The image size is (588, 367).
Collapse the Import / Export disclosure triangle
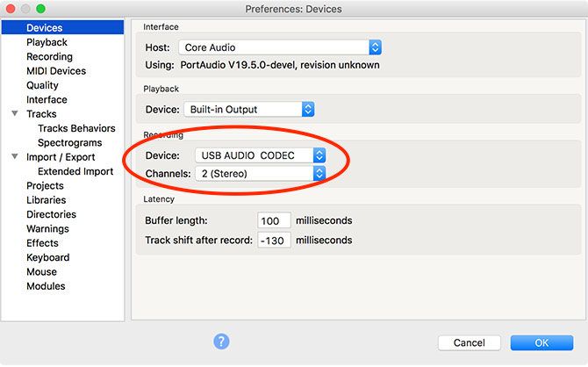(x=15, y=157)
